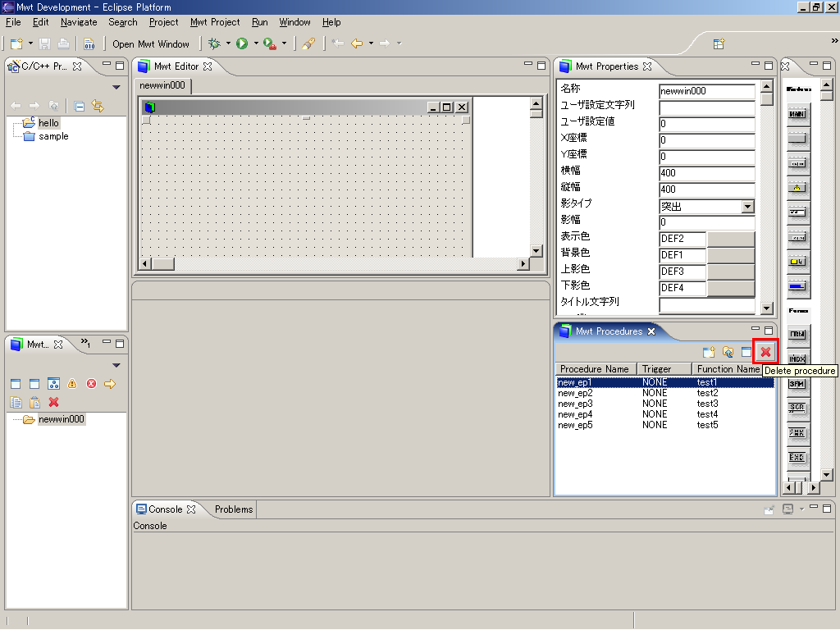This screenshot has width=840, height=630.
Task: Paste using the clipboard icon in Mwt view
Action: tap(34, 402)
